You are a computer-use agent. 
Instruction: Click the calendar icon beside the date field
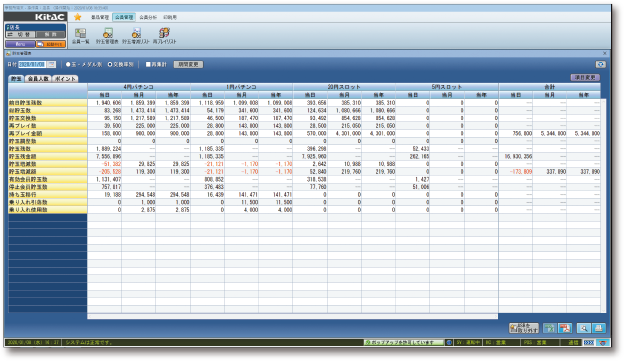click(51, 64)
